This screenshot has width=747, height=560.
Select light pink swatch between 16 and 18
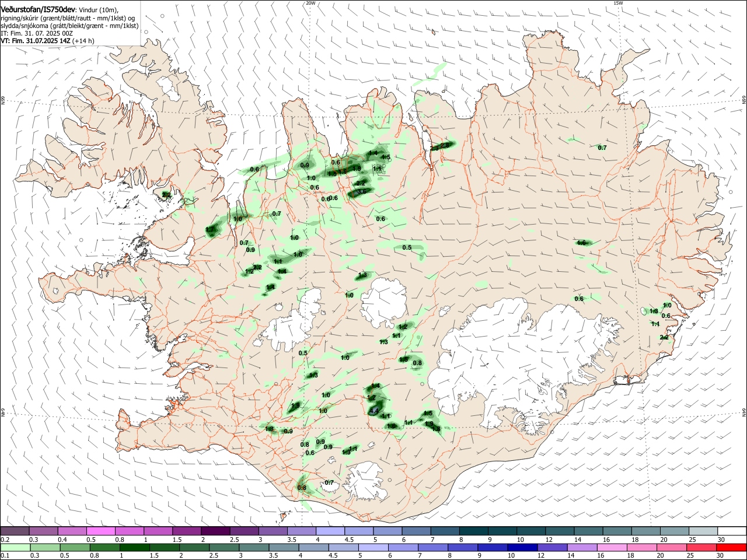pyautogui.click(x=612, y=548)
